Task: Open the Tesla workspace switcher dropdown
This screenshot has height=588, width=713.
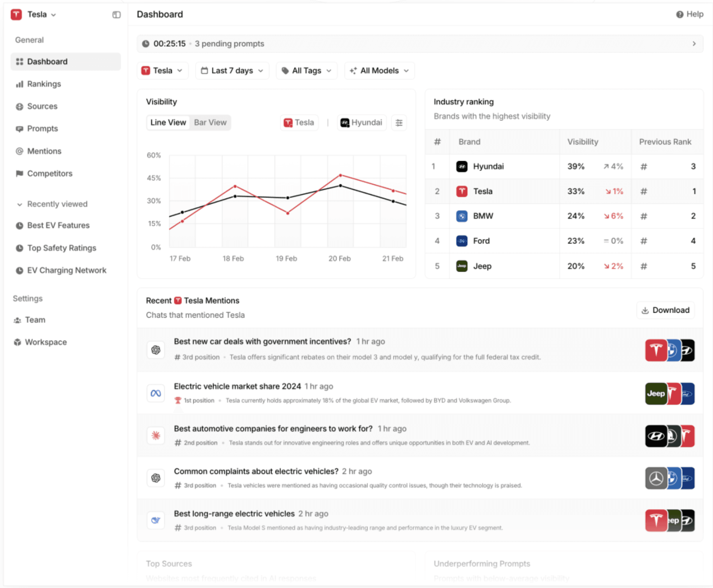Action: click(x=34, y=15)
